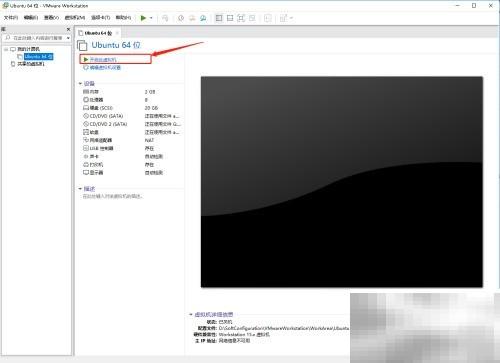The image size is (500, 363).
Task: Open the library search dropdown arrow
Action: pyautogui.click(x=68, y=38)
